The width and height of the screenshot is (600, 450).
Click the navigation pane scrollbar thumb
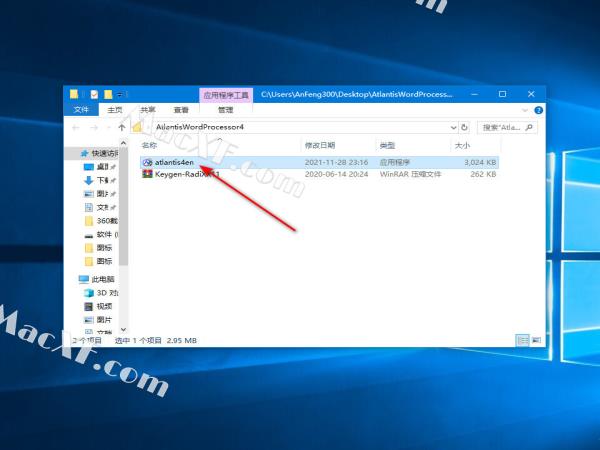pos(123,207)
